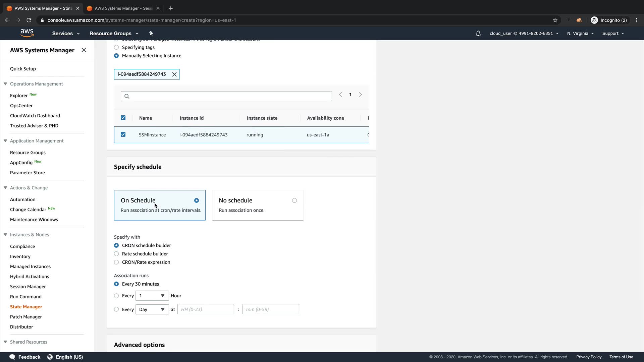Bookmark this page with the star icon
The image size is (644, 362).
coord(555,20)
